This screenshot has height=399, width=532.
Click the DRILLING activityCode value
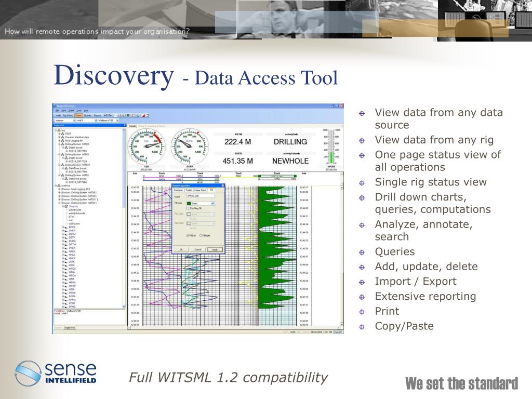click(x=290, y=142)
